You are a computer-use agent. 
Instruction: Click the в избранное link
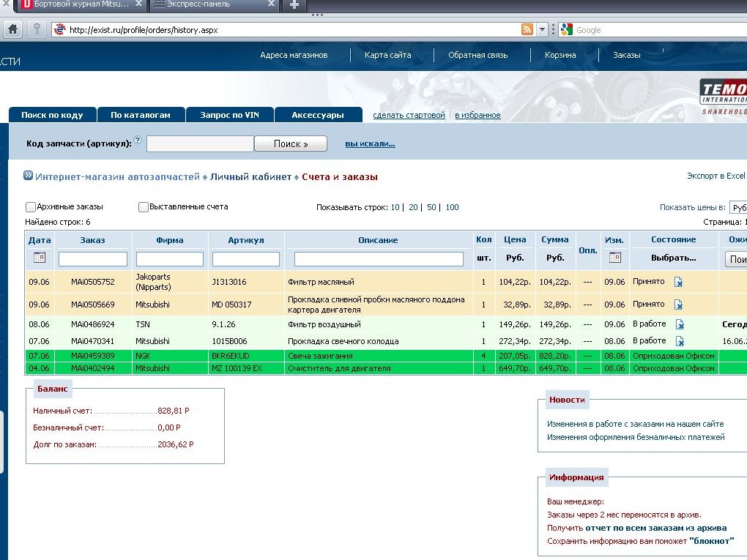click(477, 115)
